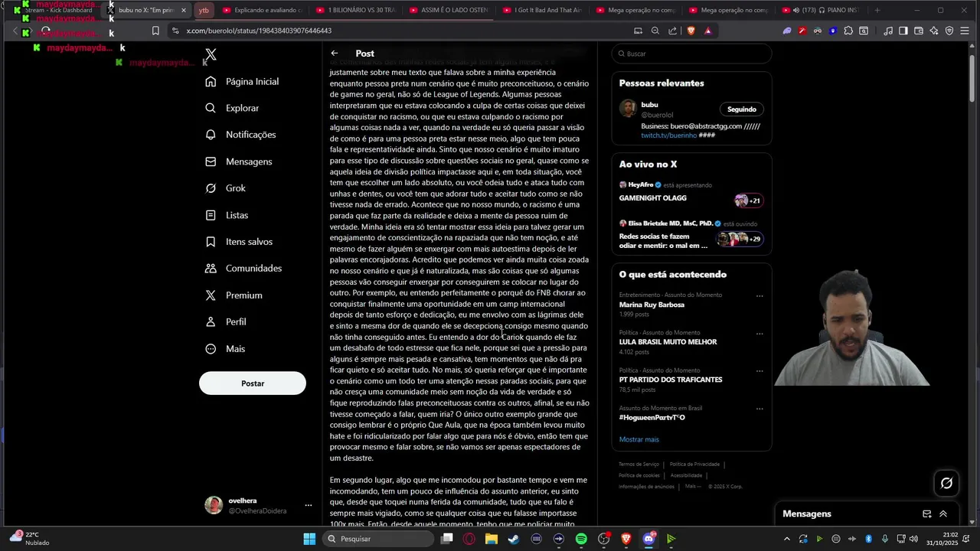Viewport: 980px width, 551px height.
Task: Toggle the Seguindo follow button for bubu
Action: pos(741,109)
